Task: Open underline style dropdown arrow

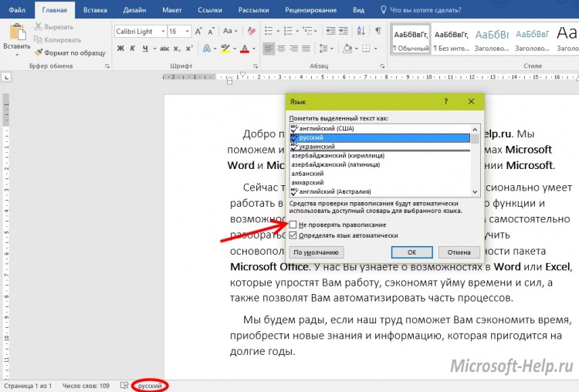Action: 154,49
